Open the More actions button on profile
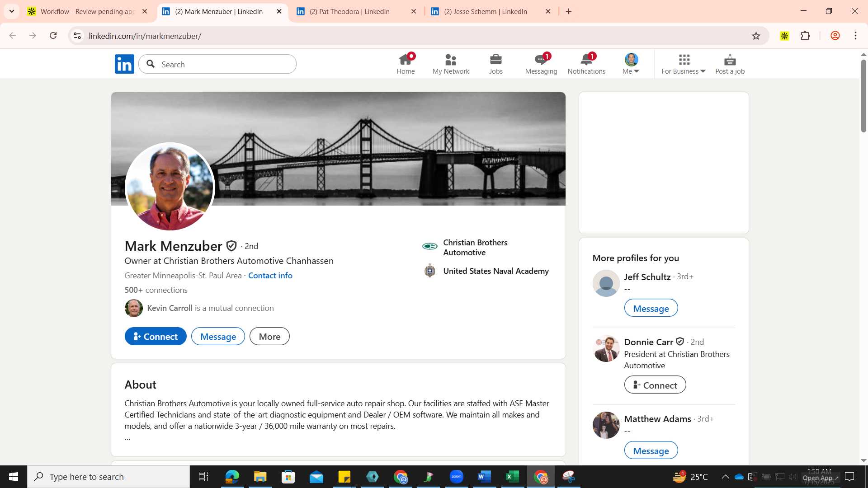The image size is (868, 488). pos(269,336)
